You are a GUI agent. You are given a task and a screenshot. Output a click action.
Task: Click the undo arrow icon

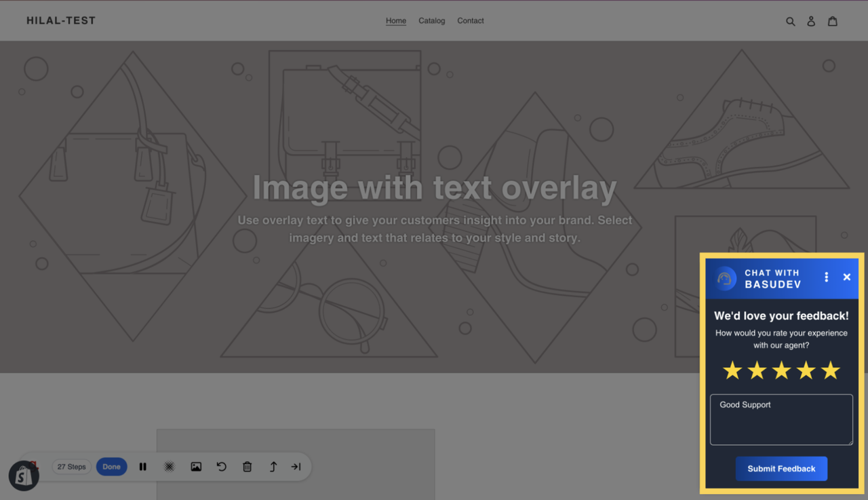(222, 467)
